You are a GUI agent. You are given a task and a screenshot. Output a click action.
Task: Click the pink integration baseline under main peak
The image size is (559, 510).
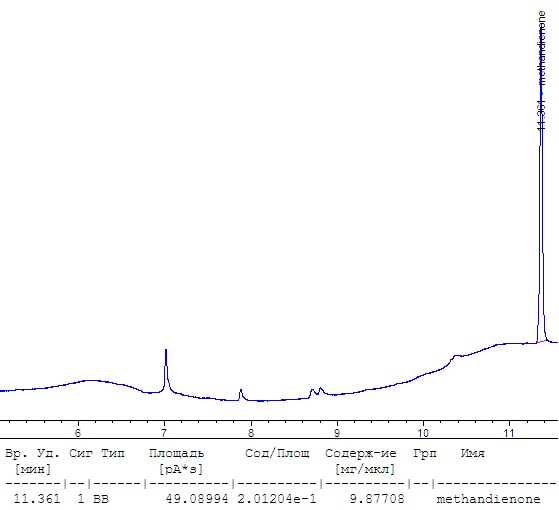coord(542,341)
